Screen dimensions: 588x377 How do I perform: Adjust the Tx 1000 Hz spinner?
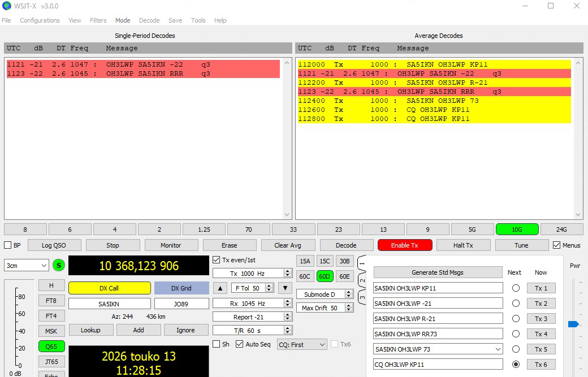coord(288,273)
